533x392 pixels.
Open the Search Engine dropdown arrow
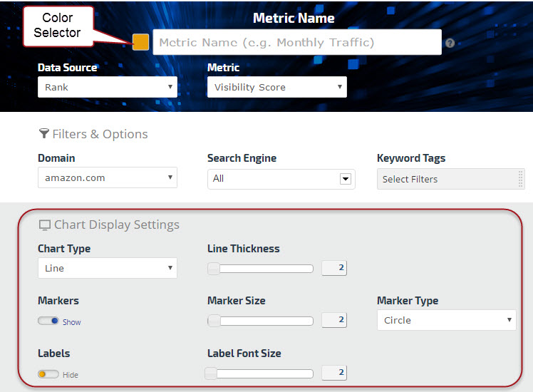(346, 179)
